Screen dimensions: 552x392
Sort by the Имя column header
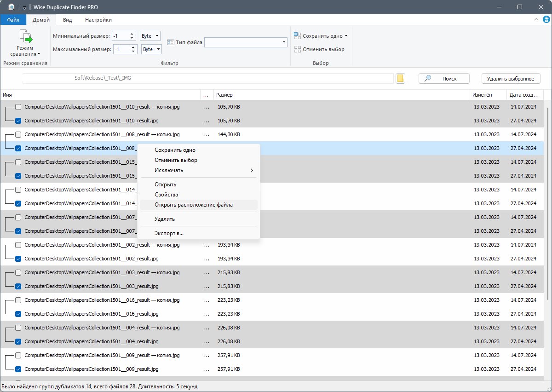[100, 95]
